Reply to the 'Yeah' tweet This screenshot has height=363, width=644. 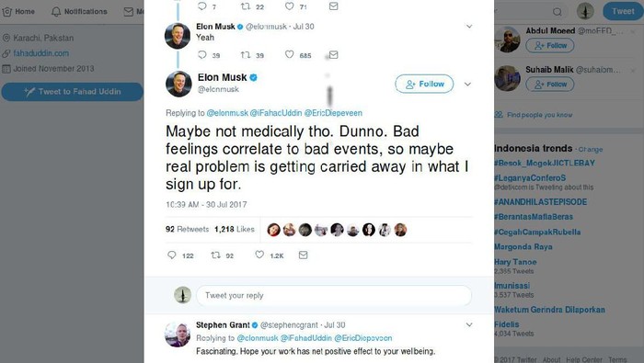point(202,54)
